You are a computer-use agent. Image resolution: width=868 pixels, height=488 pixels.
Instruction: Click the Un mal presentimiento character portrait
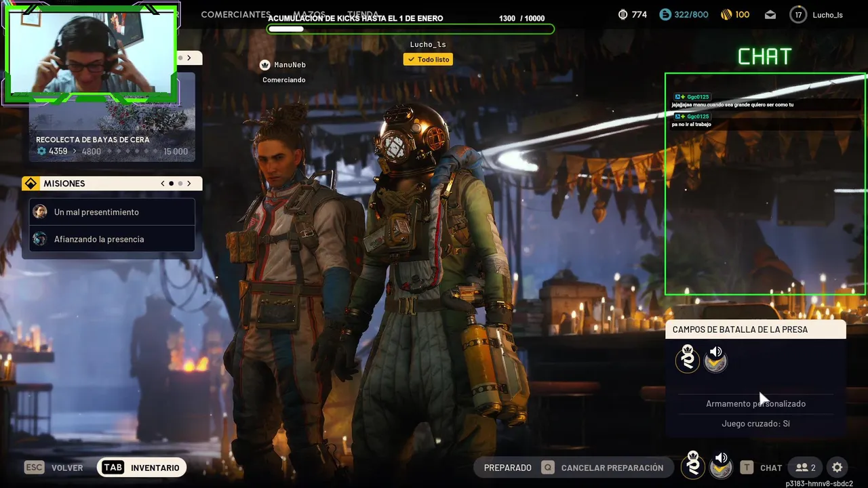(40, 212)
